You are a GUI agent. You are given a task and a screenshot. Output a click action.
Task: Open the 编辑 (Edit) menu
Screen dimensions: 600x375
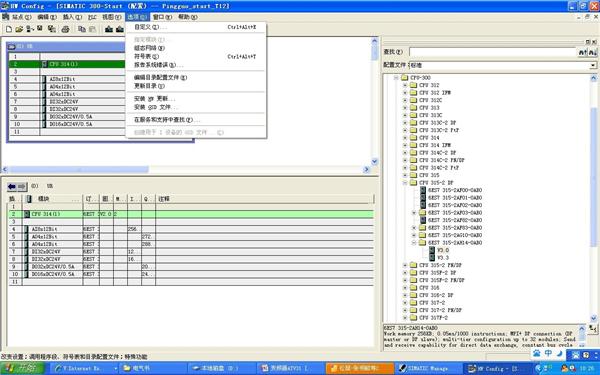(47, 17)
